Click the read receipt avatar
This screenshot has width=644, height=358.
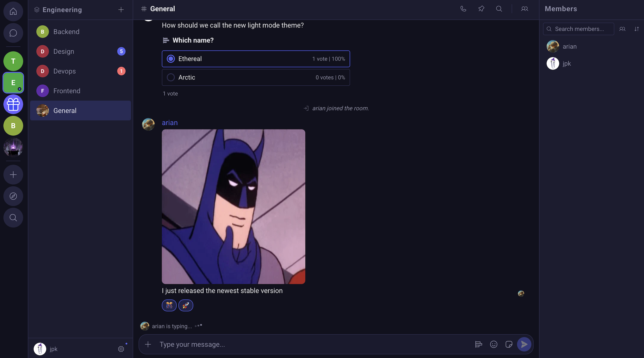521,293
